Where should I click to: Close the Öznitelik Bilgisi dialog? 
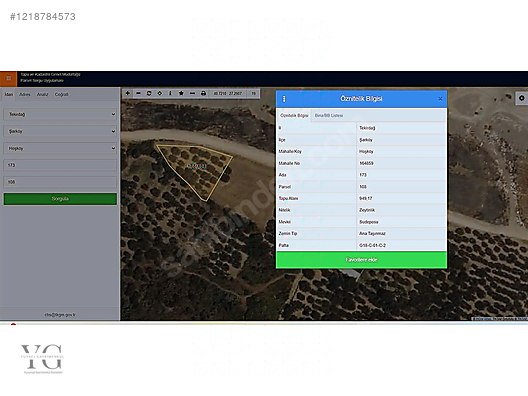point(440,99)
